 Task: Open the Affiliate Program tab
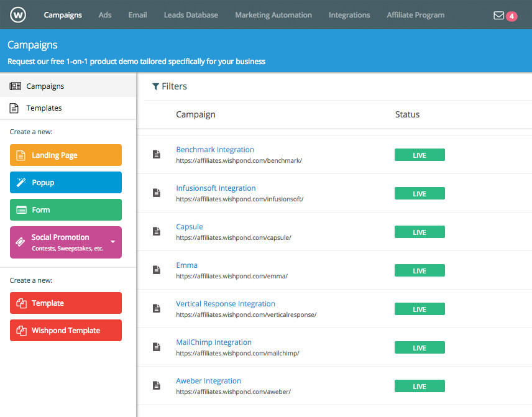(x=416, y=15)
